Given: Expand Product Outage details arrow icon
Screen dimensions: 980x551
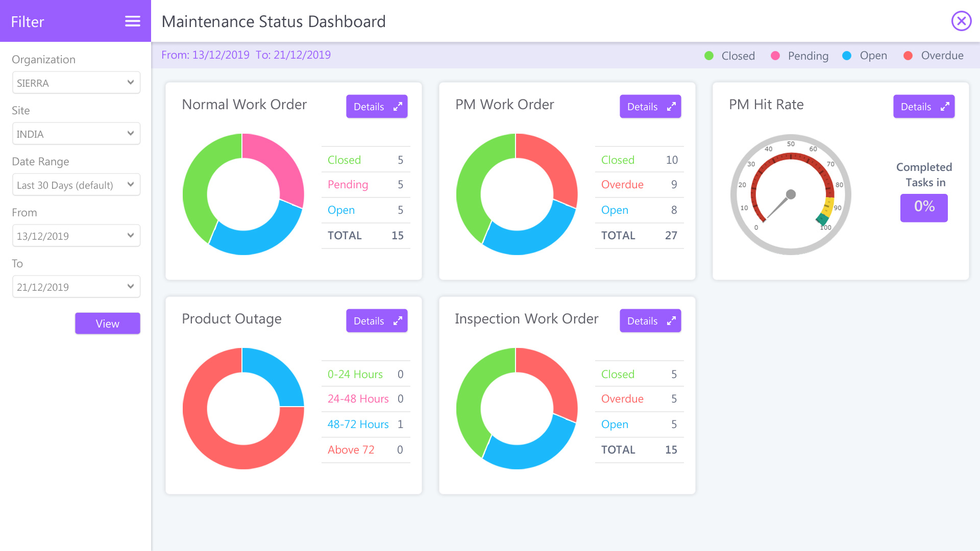Looking at the screenshot, I should pos(398,321).
